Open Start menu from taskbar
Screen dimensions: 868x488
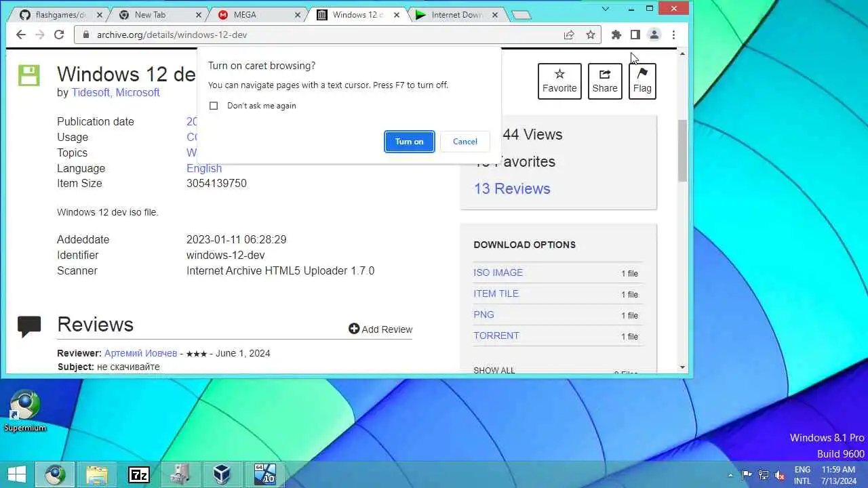16,474
